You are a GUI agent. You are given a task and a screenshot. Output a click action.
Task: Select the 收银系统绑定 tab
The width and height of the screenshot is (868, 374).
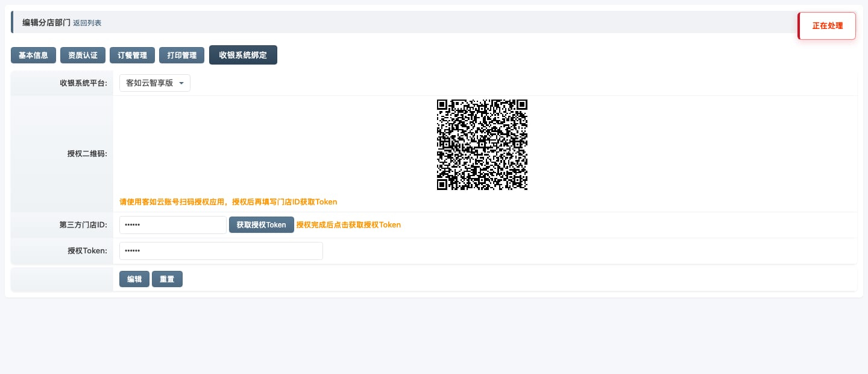click(x=243, y=55)
